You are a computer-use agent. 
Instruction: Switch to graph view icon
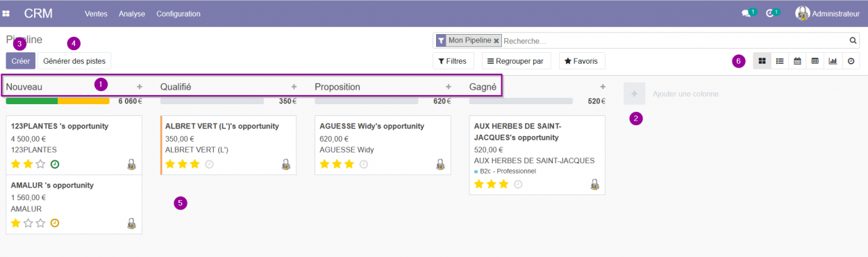833,61
